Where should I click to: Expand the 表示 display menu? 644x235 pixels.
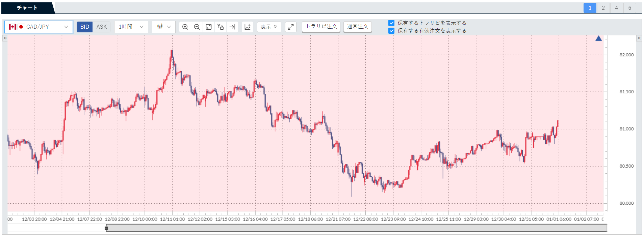[x=269, y=27]
